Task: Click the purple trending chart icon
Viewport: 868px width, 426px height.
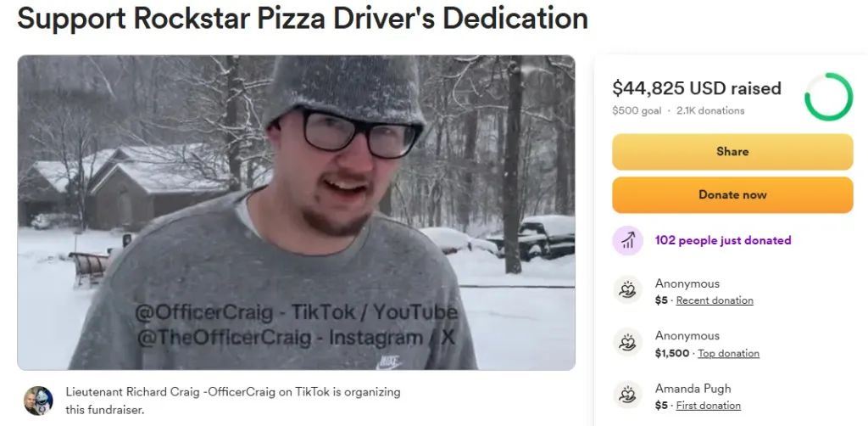Action: pos(628,240)
